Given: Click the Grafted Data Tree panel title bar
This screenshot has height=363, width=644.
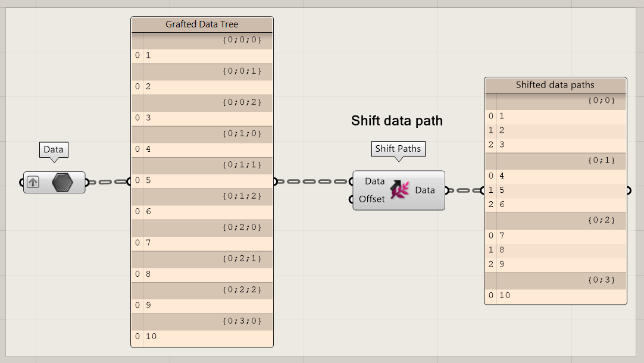Looking at the screenshot, I should (x=202, y=24).
